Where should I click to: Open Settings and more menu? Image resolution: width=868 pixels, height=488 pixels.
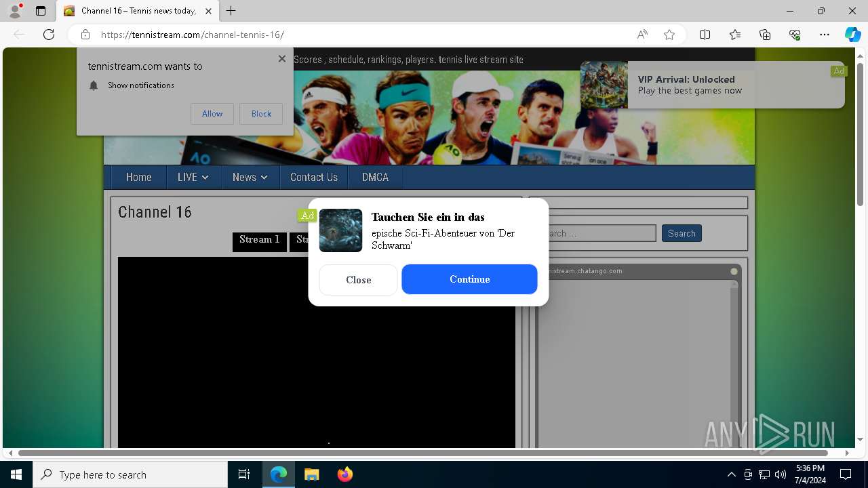(x=825, y=35)
